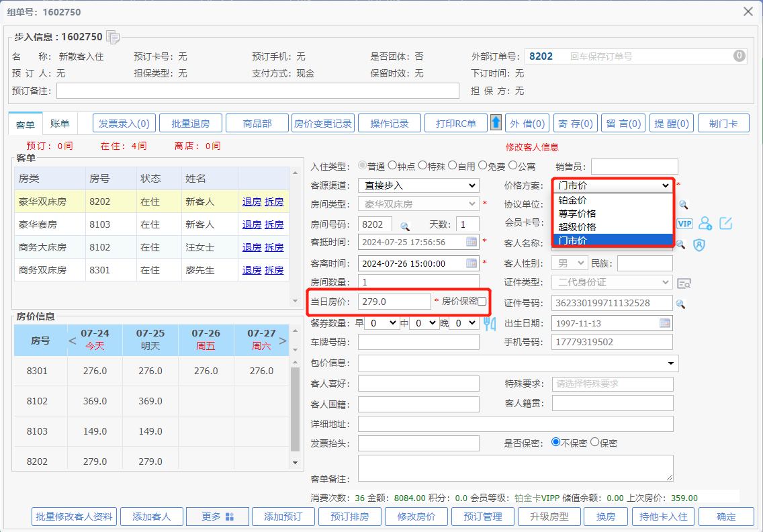Click the 换房 button
Image resolution: width=763 pixels, height=532 pixels.
(x=606, y=517)
